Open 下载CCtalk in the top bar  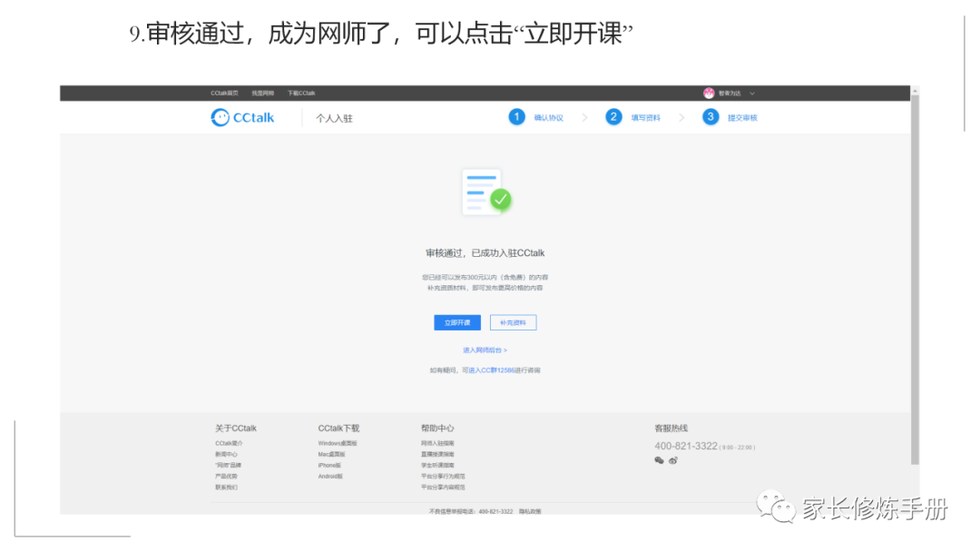(301, 94)
